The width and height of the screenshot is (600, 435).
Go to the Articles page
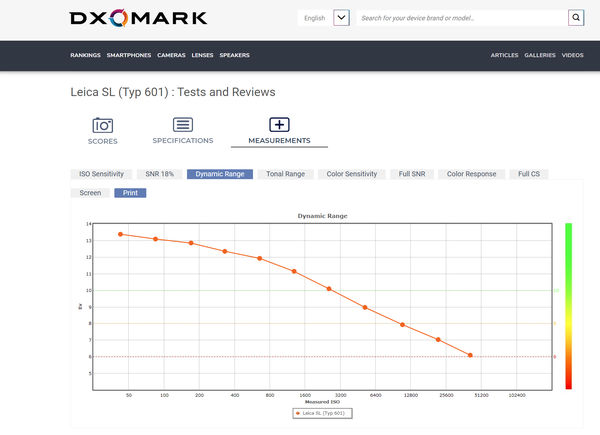coord(504,55)
